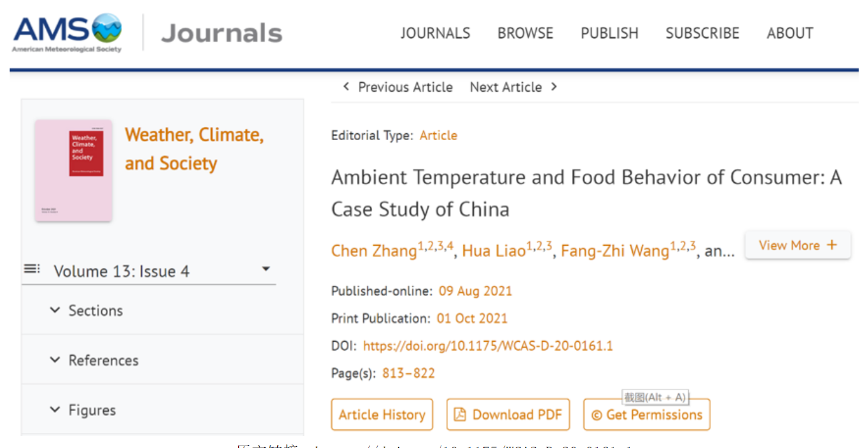Screen dimensions: 868x448
Task: Click the plus icon in View More
Action: [832, 245]
